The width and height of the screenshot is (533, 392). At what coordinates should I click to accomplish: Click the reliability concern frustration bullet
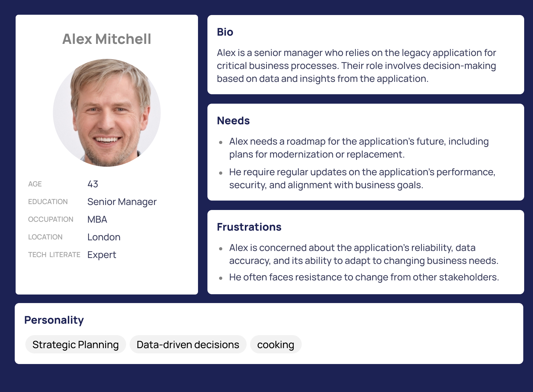point(364,254)
